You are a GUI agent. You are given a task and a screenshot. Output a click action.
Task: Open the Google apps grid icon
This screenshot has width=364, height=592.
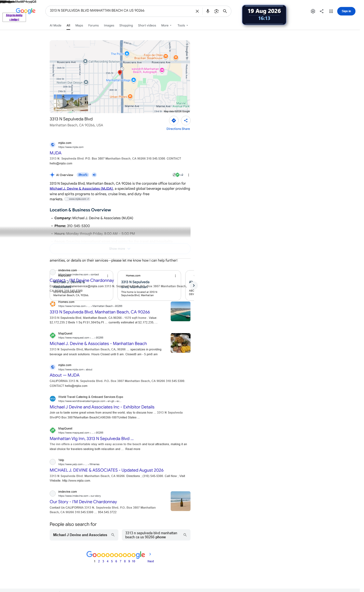tap(331, 11)
